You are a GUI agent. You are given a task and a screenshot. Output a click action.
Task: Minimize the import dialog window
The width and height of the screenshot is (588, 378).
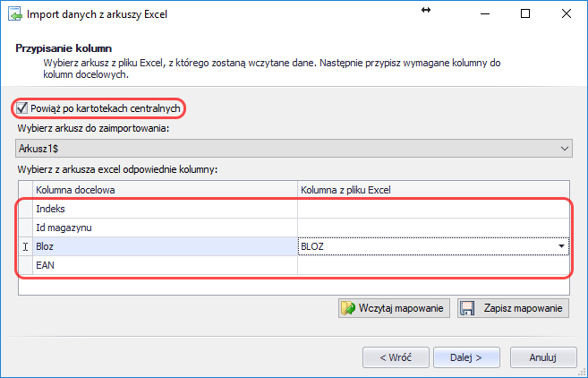pyautogui.click(x=484, y=14)
